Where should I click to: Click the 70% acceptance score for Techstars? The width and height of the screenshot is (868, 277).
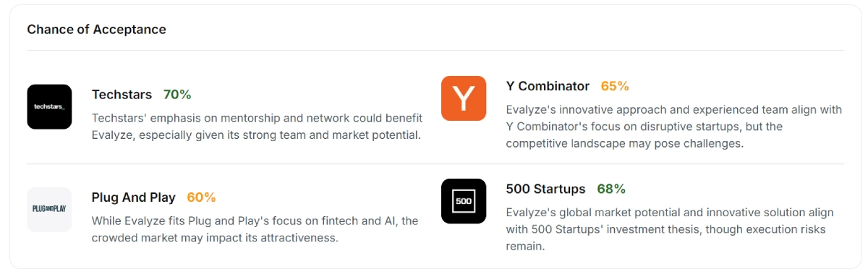pos(177,95)
